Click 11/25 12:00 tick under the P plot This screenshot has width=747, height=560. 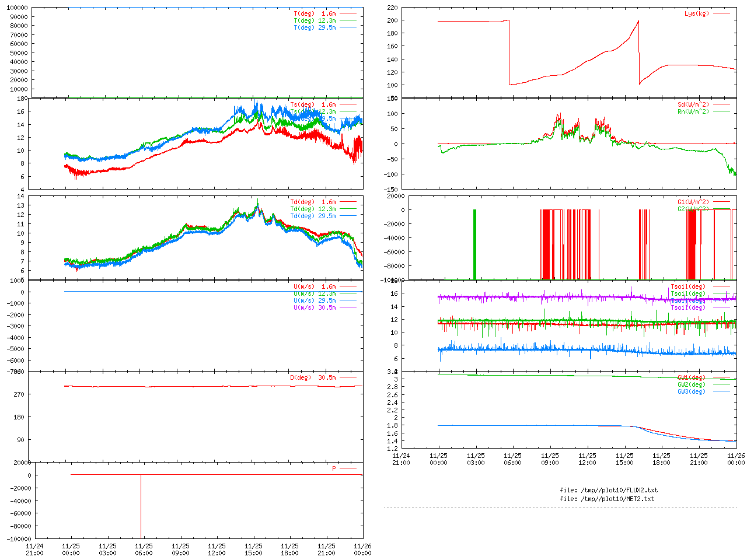[x=217, y=549]
